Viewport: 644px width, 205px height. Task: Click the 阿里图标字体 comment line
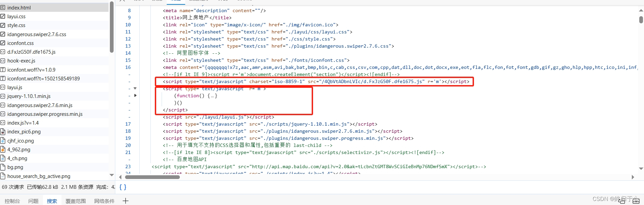click(191, 53)
